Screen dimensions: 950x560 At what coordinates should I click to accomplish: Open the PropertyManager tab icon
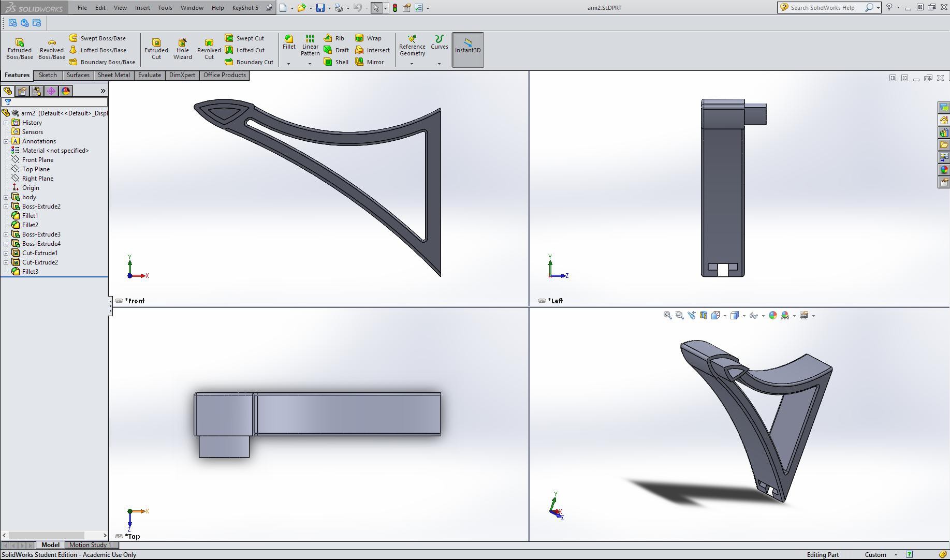22,91
